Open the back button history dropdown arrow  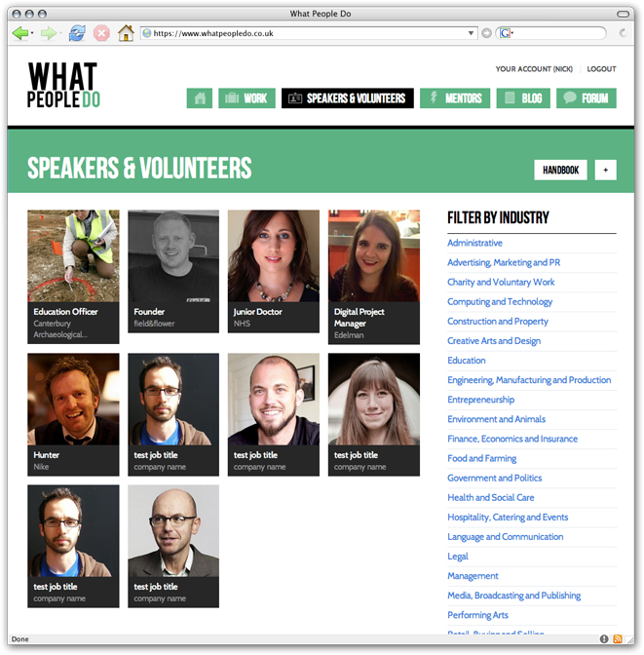pos(32,32)
